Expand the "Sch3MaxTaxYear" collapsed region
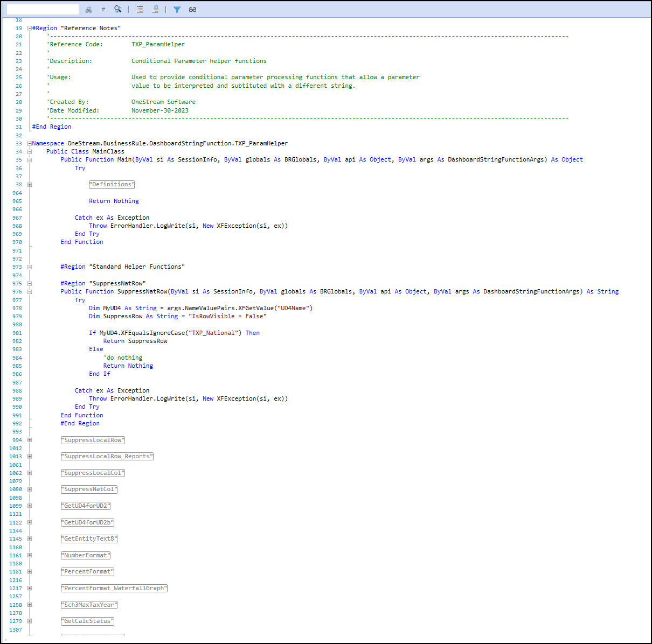Image resolution: width=652 pixels, height=644 pixels. tap(29, 605)
